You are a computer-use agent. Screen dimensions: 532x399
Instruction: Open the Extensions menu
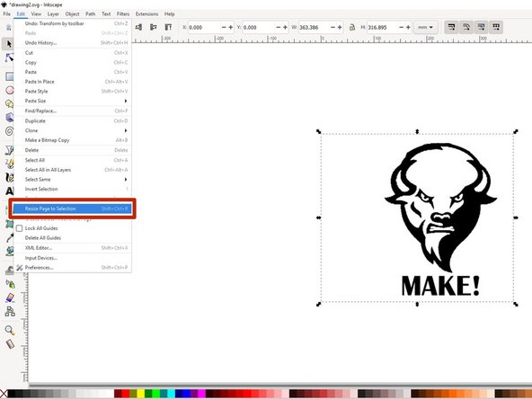146,13
